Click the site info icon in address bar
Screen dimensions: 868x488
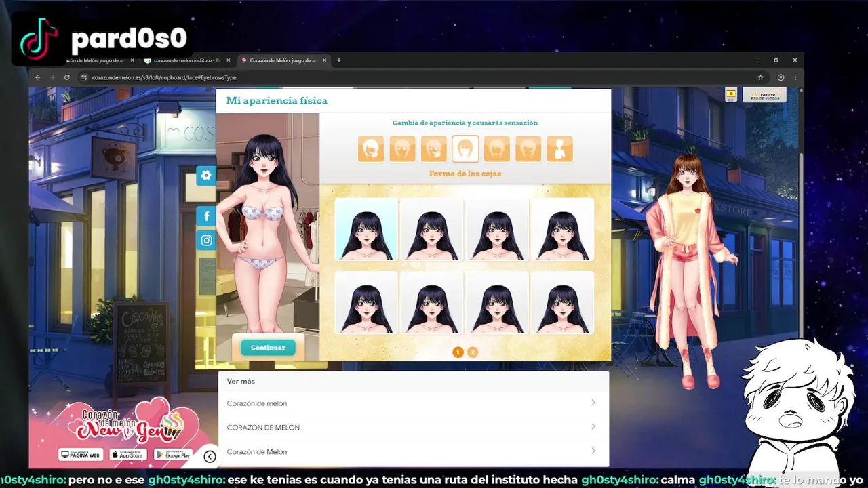[x=84, y=77]
